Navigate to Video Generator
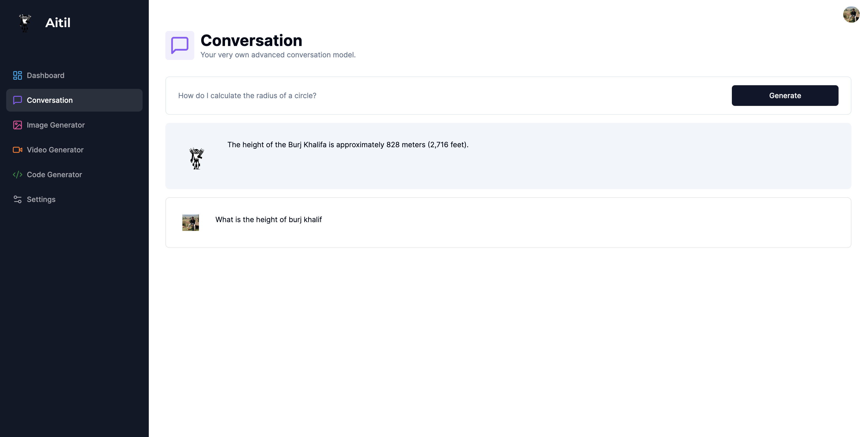Image resolution: width=868 pixels, height=437 pixels. point(55,150)
